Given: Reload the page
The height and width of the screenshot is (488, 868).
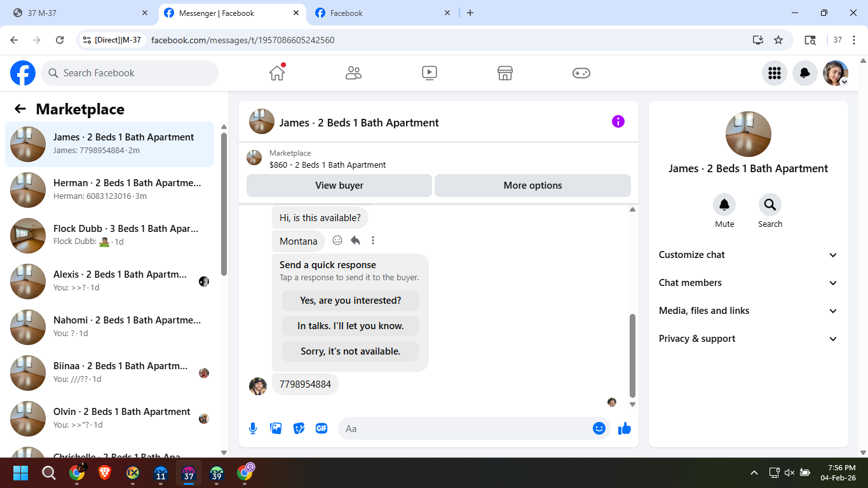Looking at the screenshot, I should (60, 40).
